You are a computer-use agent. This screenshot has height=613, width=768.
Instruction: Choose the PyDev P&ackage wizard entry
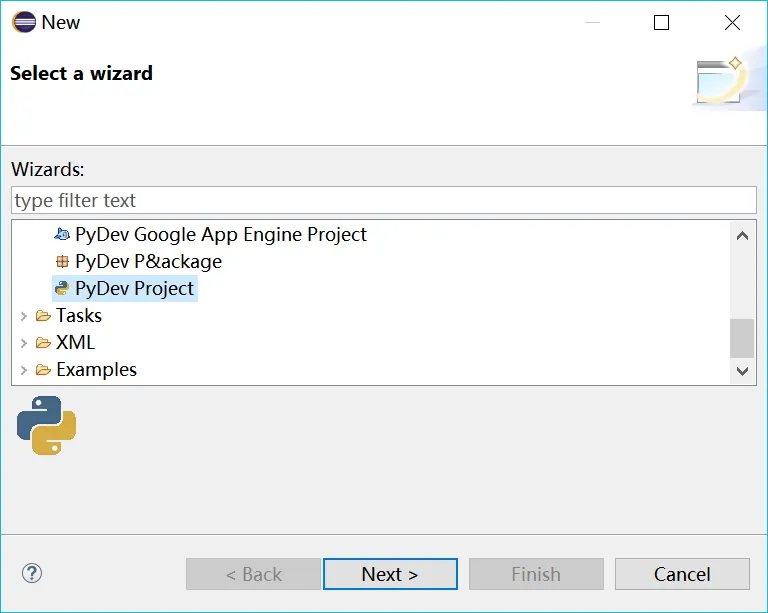(x=148, y=262)
